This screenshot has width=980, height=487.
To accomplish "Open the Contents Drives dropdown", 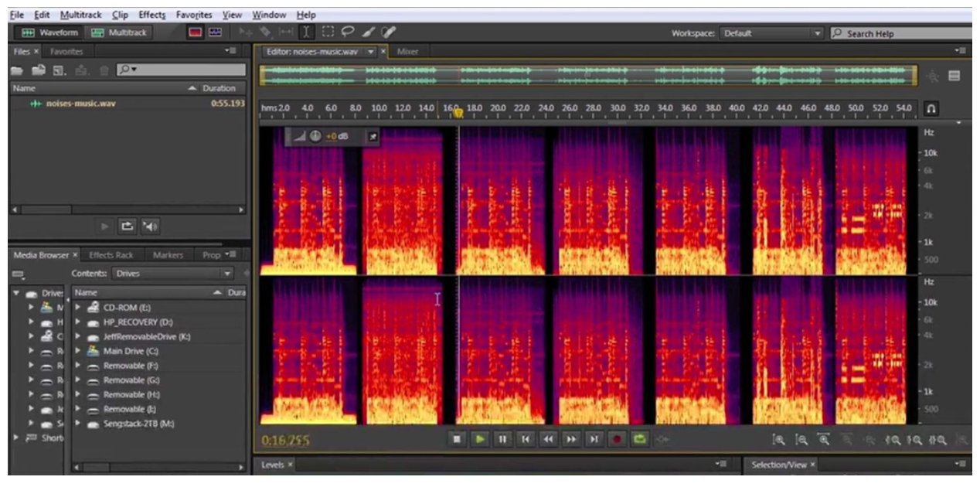I will (x=172, y=273).
